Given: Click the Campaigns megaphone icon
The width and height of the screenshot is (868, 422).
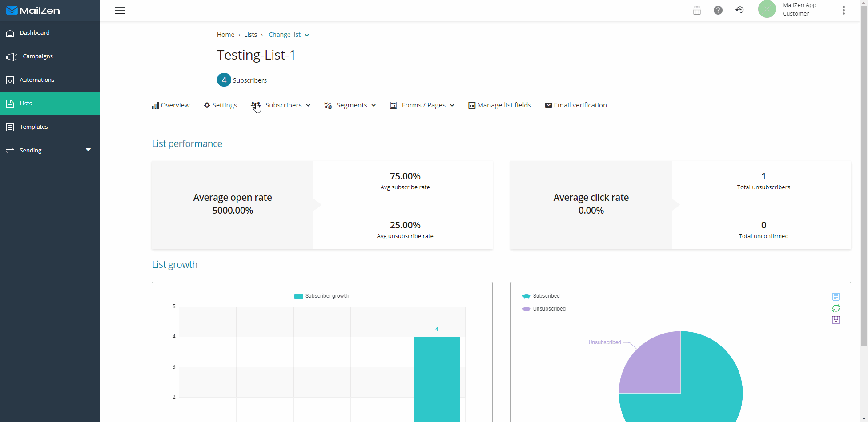Looking at the screenshot, I should click(x=12, y=56).
